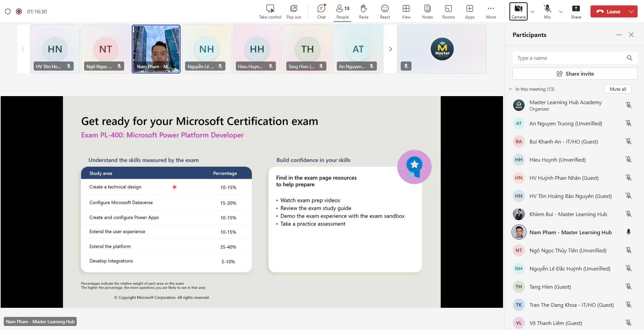Open the React emoji menu

coord(385,11)
